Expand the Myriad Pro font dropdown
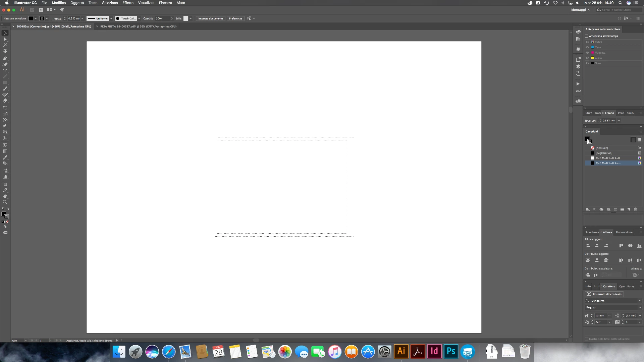 (640, 301)
